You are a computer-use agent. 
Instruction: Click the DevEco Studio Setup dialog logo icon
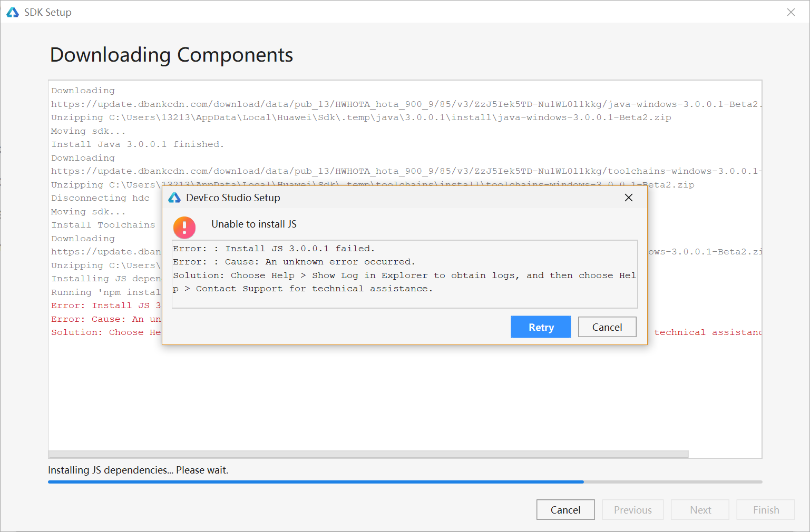click(174, 198)
